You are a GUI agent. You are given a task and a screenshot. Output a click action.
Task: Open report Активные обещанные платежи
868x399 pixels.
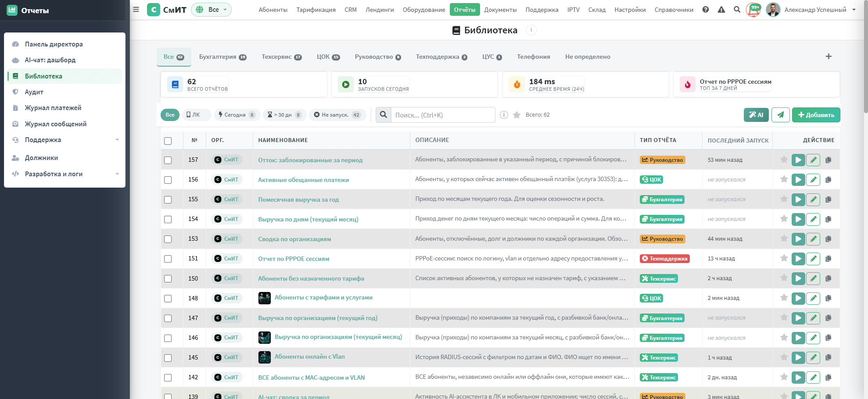303,180
